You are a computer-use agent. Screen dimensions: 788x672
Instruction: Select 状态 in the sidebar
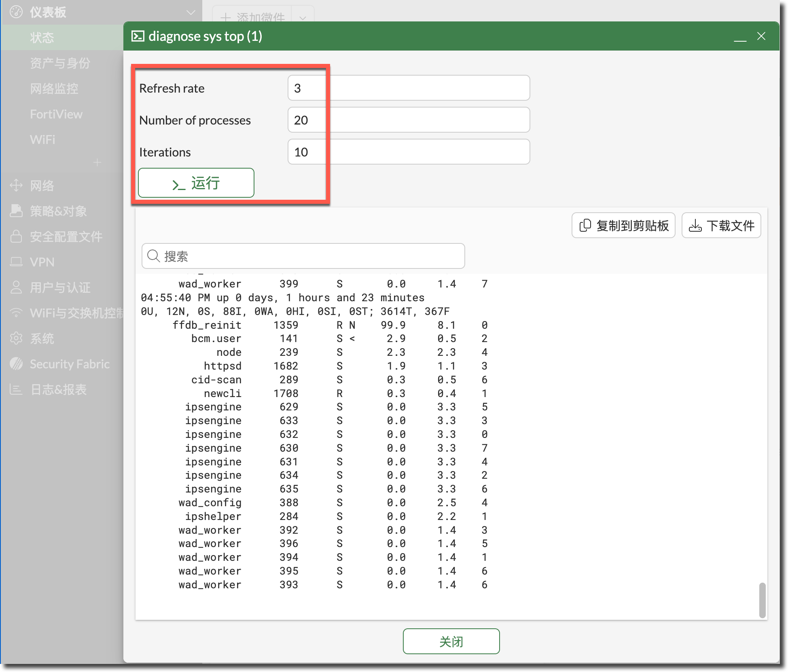pyautogui.click(x=42, y=38)
